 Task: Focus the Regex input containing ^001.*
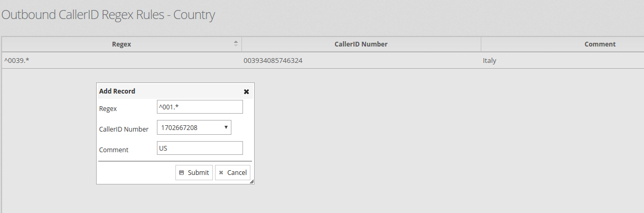[200, 107]
